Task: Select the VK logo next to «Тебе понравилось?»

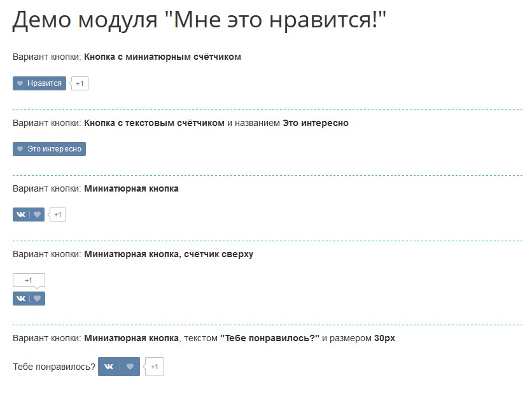Action: [x=109, y=367]
